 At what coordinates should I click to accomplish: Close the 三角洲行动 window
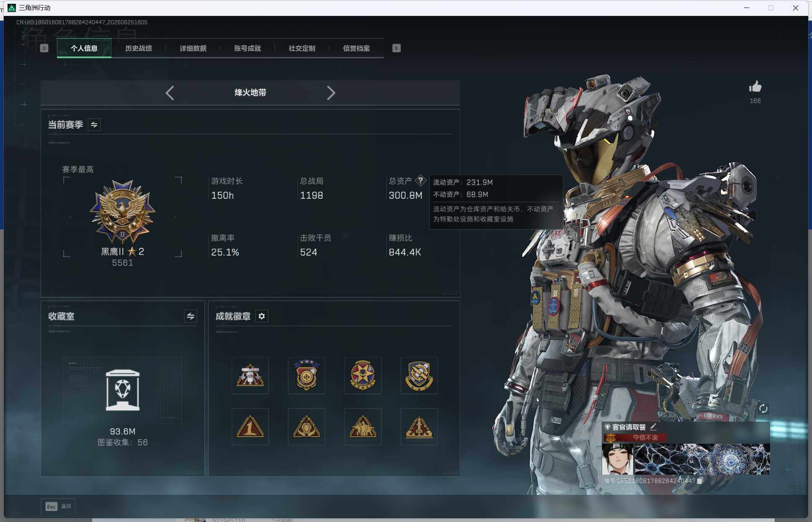[796, 8]
